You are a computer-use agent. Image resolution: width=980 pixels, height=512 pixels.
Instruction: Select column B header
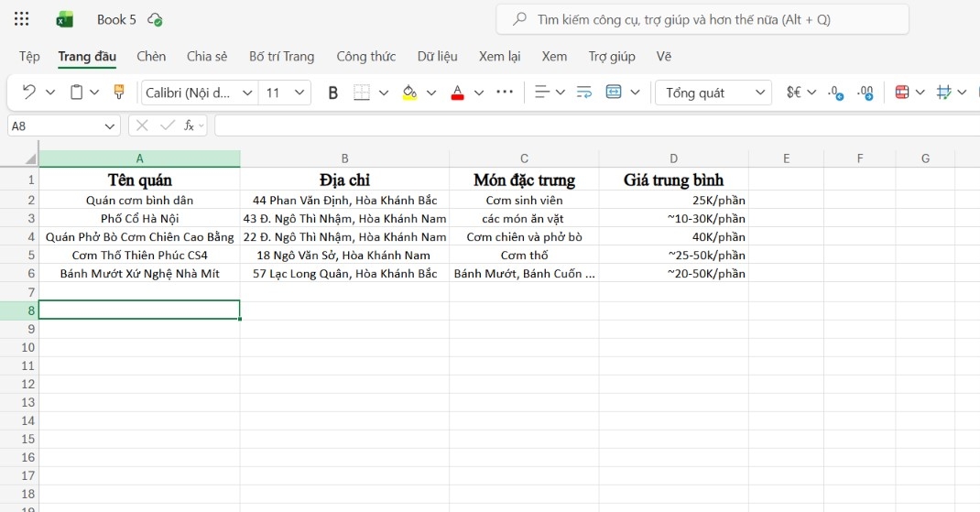(344, 158)
